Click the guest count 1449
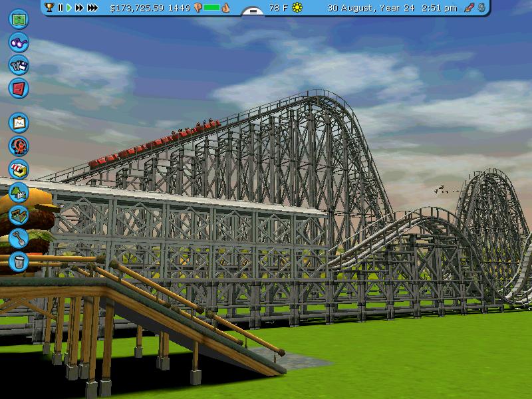This screenshot has width=532, height=399. (180, 8)
